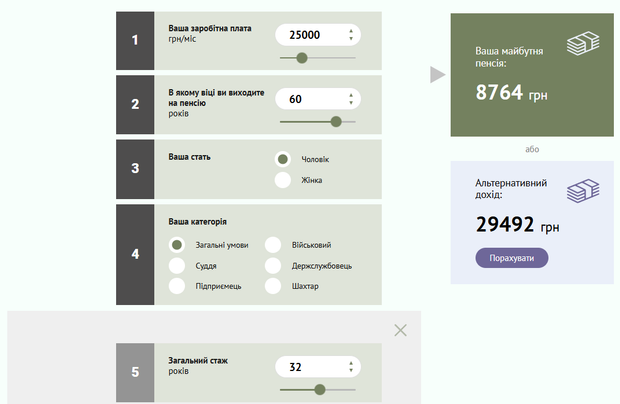620x404 pixels.
Task: Pick the Держслужбовець category
Action: point(273,265)
